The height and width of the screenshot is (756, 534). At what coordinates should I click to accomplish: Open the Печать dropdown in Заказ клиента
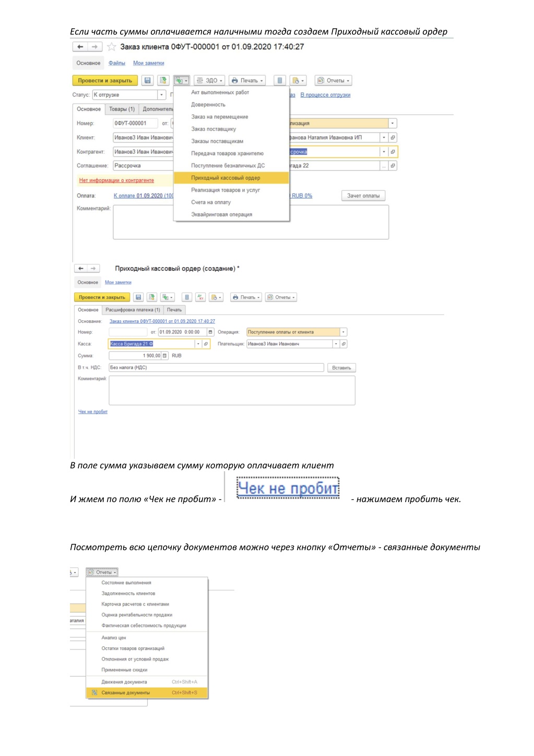[247, 80]
